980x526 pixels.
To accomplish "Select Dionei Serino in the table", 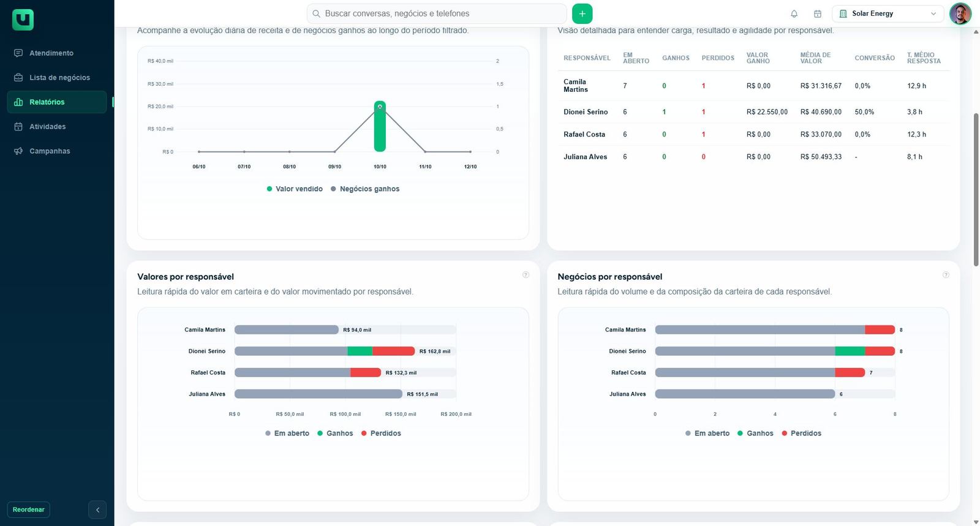I will point(586,112).
